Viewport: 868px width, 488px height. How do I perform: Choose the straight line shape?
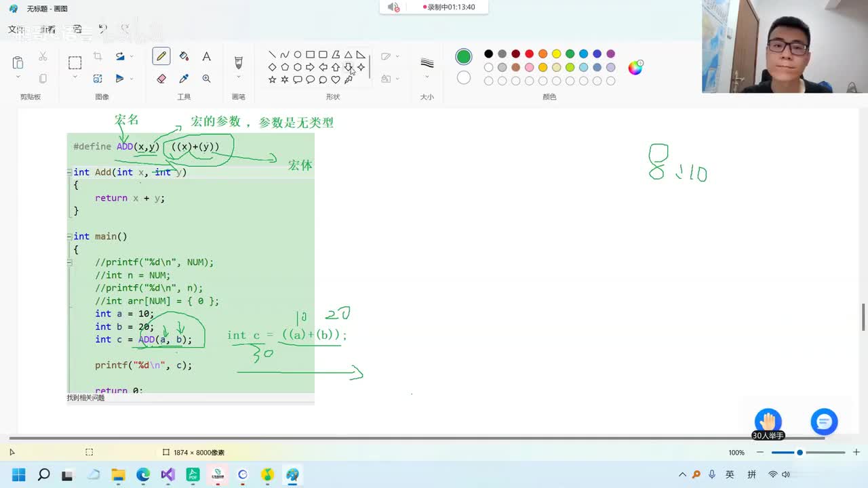272,55
